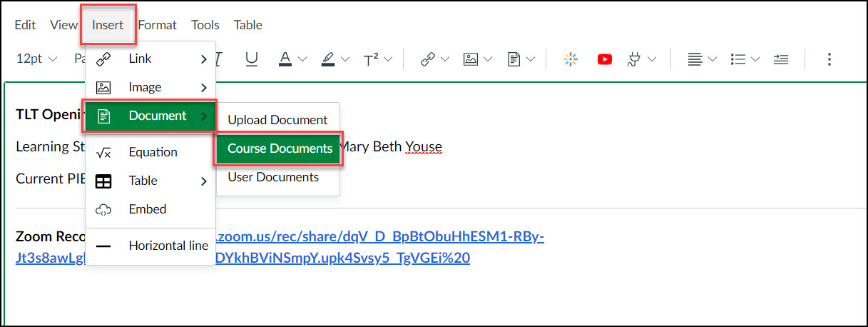This screenshot has height=327, width=868.
Task: Choose Link from the Insert menu
Action: [150, 59]
